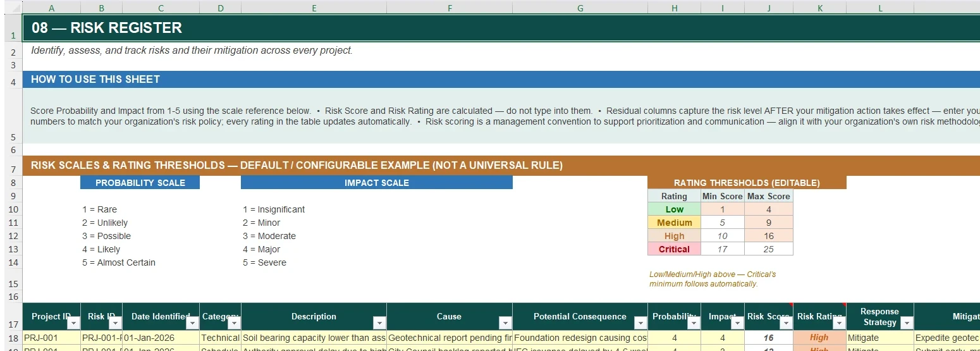Open the Risk Score filter dropdown
This screenshot has width=980, height=351.
[786, 323]
